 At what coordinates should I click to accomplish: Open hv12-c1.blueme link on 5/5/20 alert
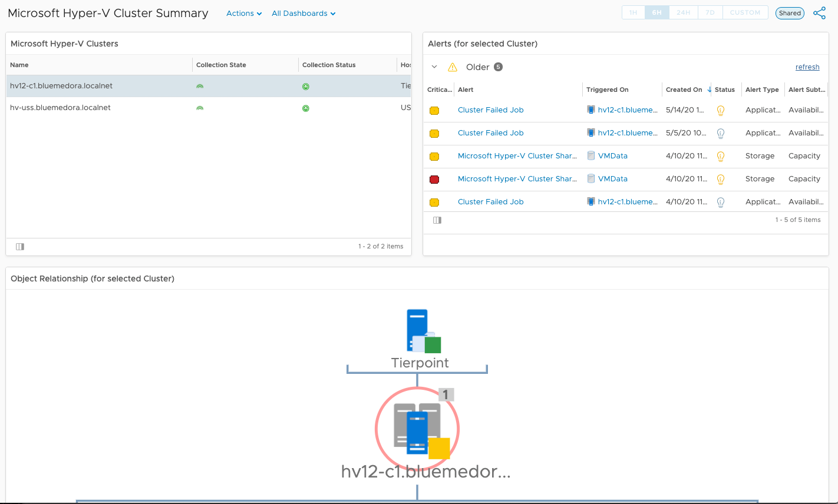click(x=628, y=133)
